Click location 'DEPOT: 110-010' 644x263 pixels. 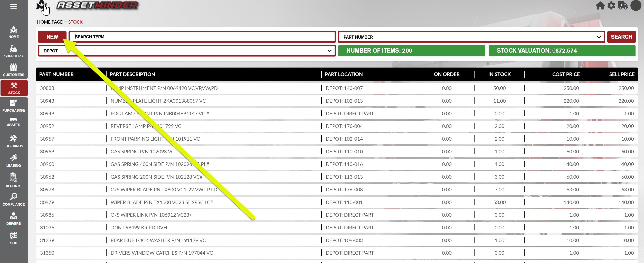[x=344, y=152]
